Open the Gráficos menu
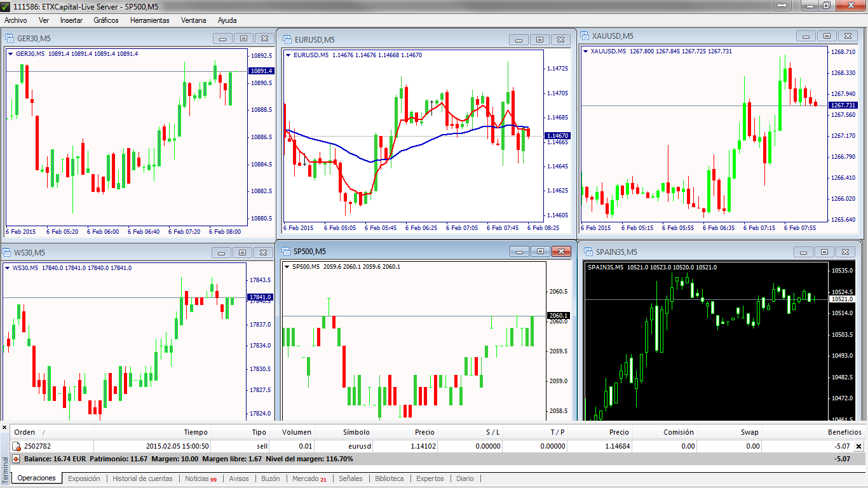 point(105,20)
